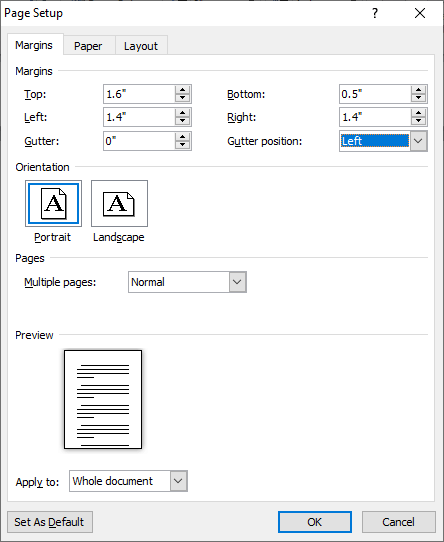Decrease Left margin with down arrow
Screen dimensions: 444x542
183,121
